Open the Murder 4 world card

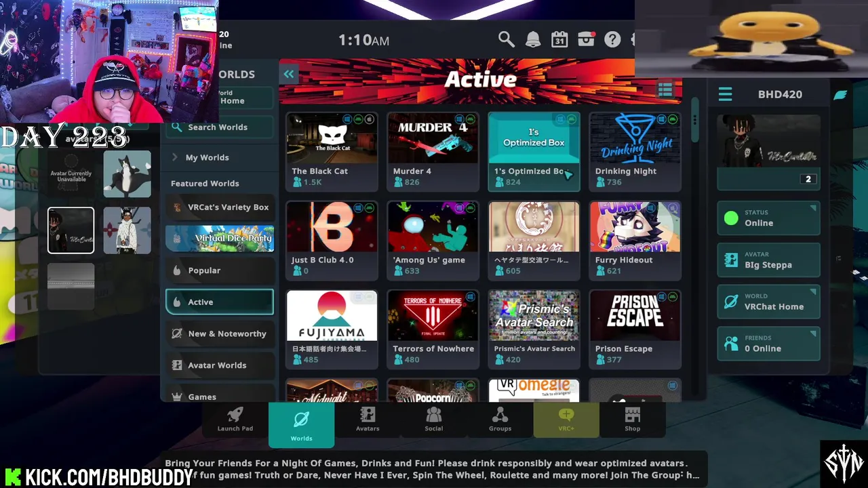coord(433,151)
